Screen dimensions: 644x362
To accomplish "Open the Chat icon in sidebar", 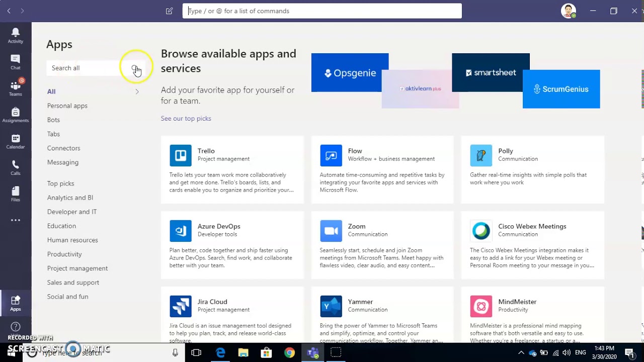I will click(16, 62).
